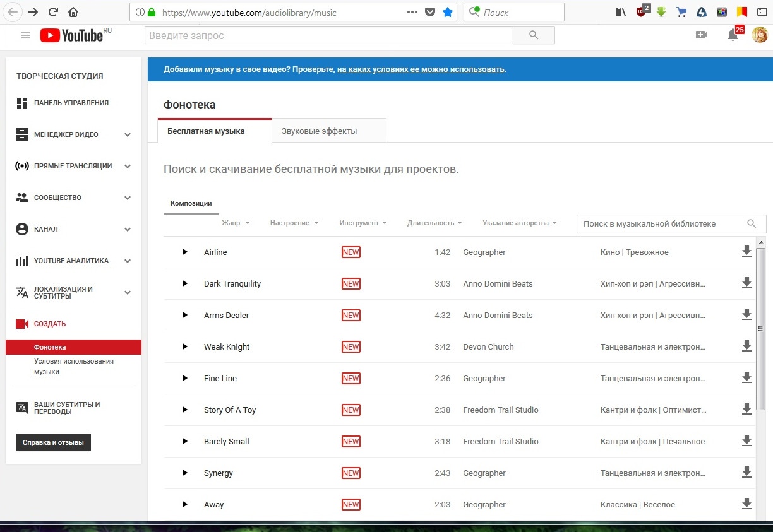Open the create video camera icon
773x532 pixels.
[x=701, y=35]
